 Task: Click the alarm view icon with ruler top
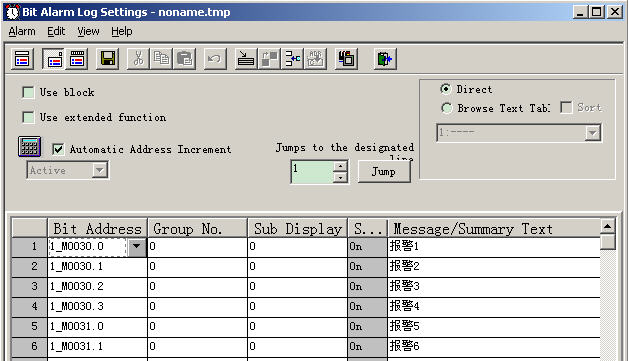[77, 59]
